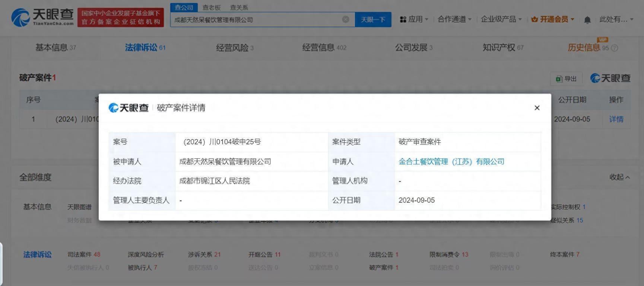Click respondent 成都天然呆餐饮管理有限公司 in the dialog
The image size is (644, 286).
225,161
